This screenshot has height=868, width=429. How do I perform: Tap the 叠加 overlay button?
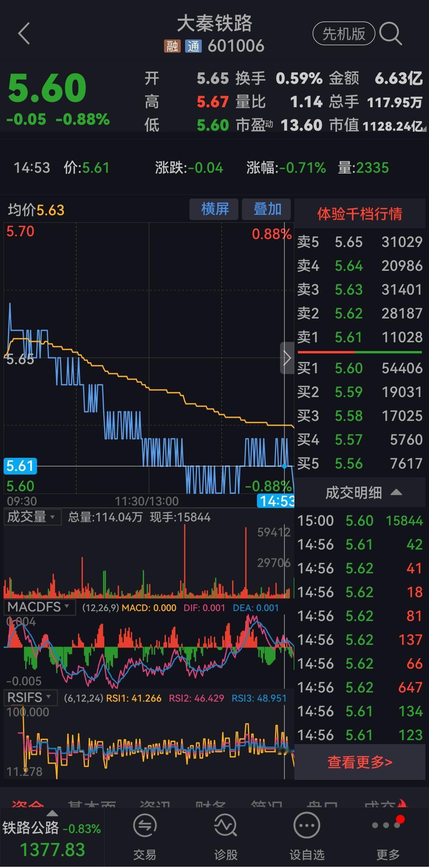coord(267,209)
